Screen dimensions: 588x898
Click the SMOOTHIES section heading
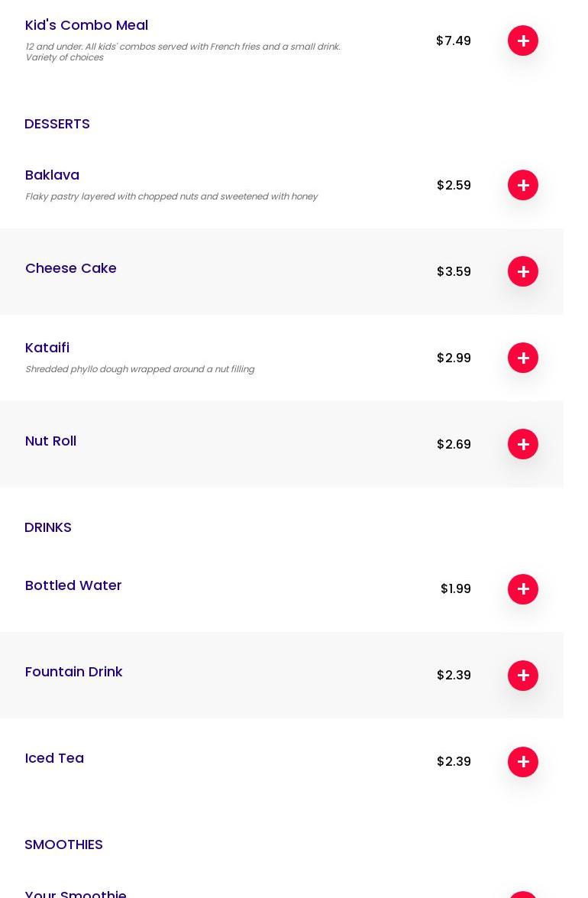(63, 845)
